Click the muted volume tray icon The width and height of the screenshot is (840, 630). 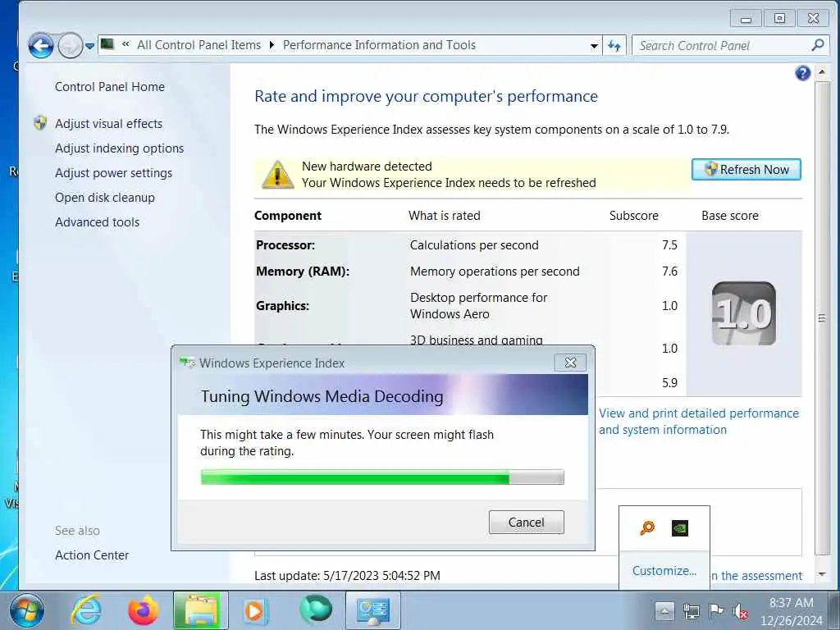pos(741,611)
